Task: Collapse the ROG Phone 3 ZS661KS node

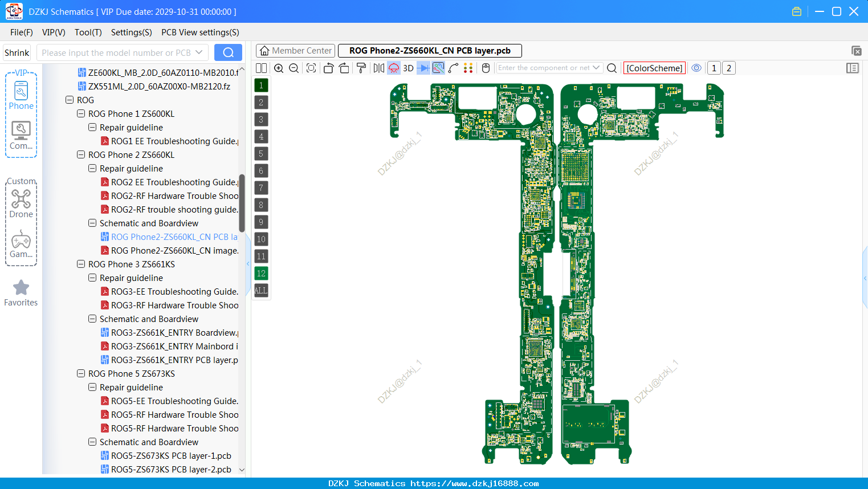Action: point(81,264)
